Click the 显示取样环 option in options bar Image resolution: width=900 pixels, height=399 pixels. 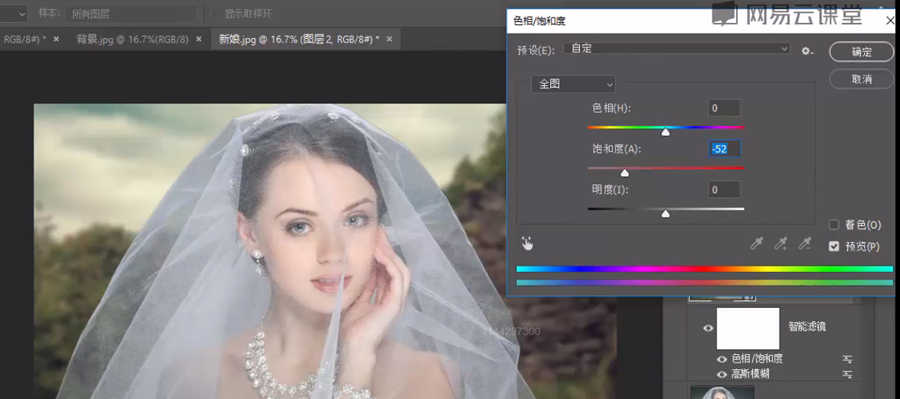[x=249, y=14]
